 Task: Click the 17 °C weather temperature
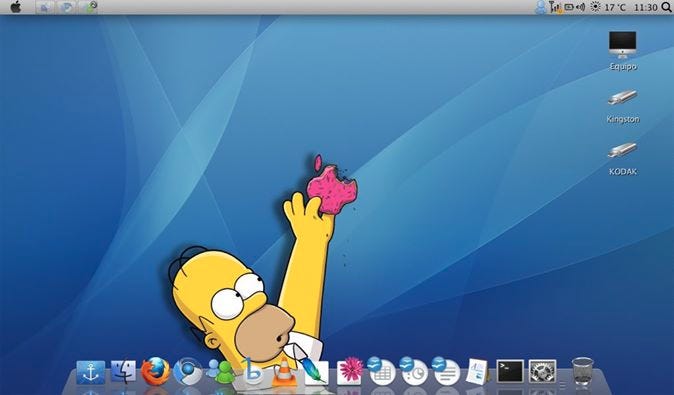pyautogui.click(x=615, y=7)
